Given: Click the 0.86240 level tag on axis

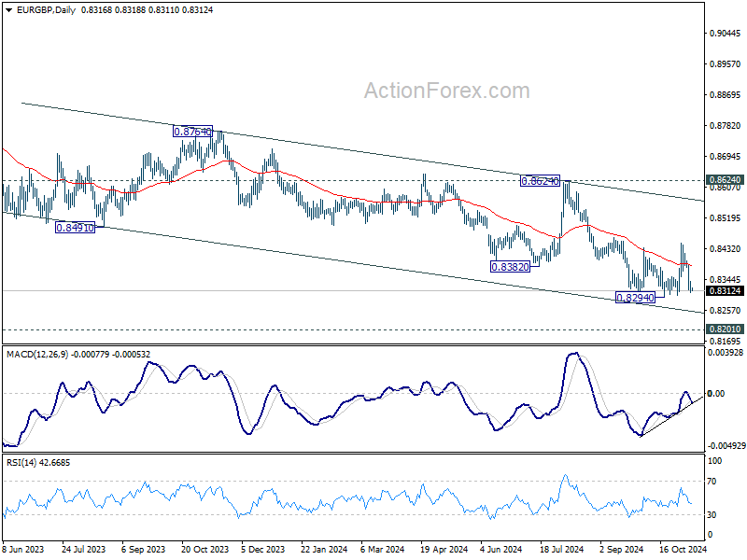Looking at the screenshot, I should tap(726, 180).
